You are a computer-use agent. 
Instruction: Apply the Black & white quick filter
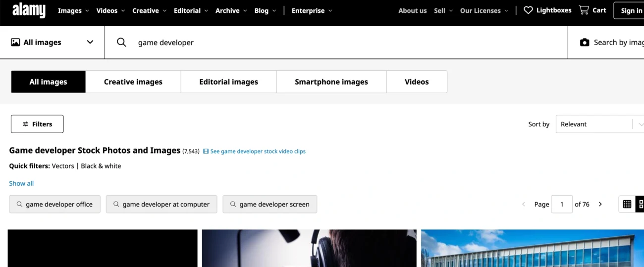(101, 166)
